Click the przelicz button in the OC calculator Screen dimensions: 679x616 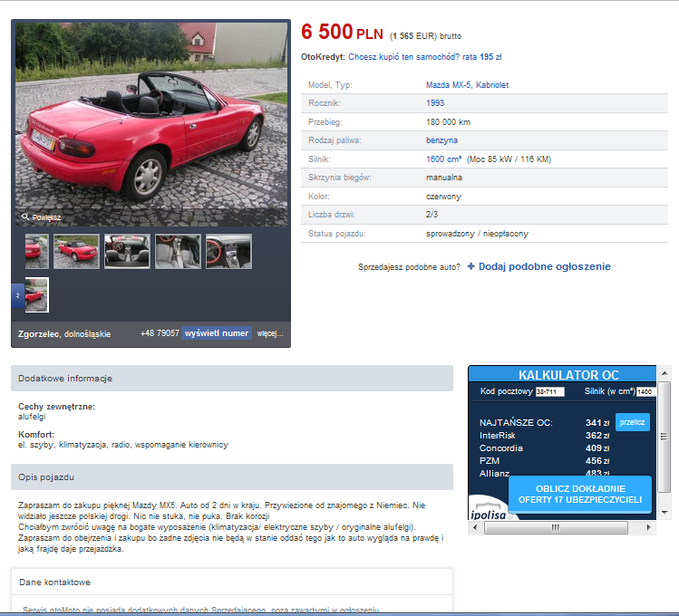pyautogui.click(x=632, y=422)
